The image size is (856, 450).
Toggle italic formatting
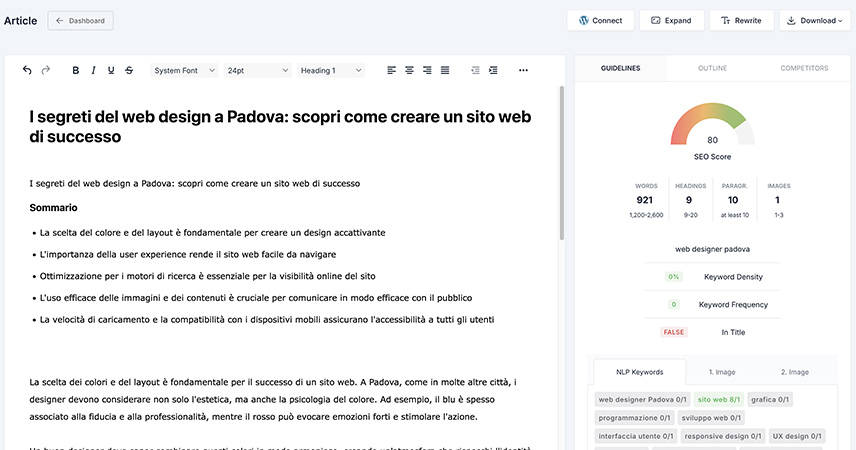point(94,70)
